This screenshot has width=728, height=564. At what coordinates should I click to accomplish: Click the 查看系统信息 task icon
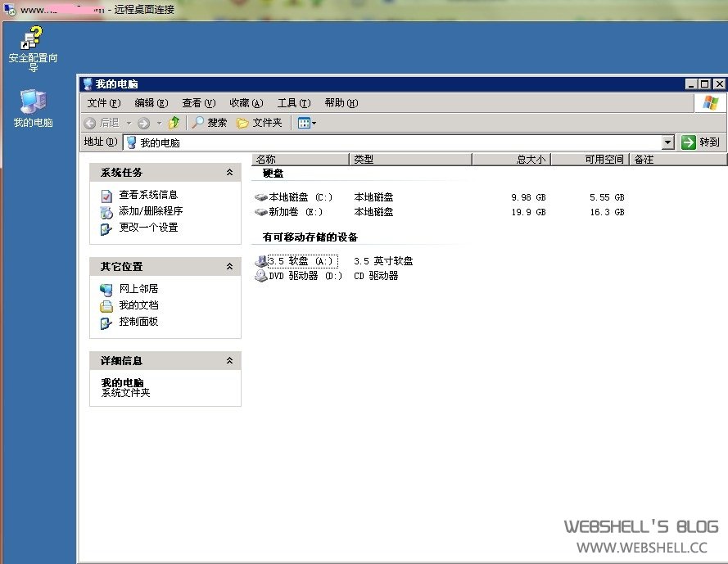[x=106, y=196]
